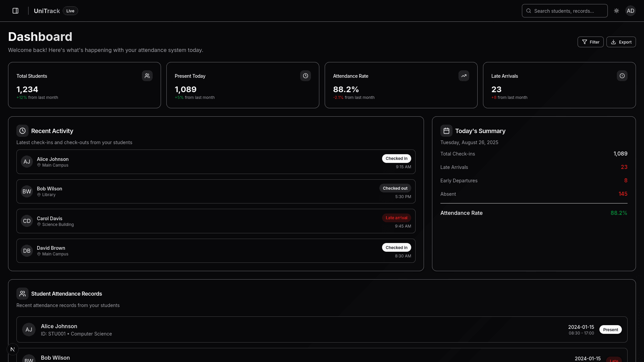
Task: Click the Live status badge
Action: click(70, 11)
